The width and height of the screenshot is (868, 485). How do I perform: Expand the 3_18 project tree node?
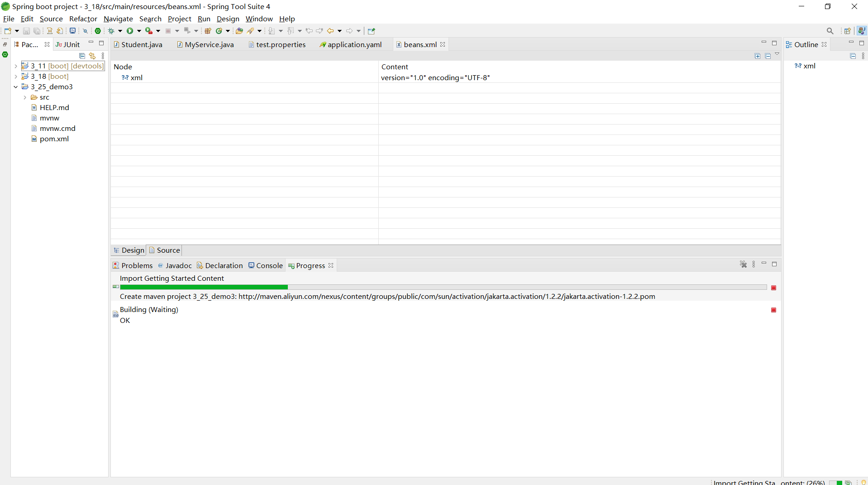tap(16, 77)
